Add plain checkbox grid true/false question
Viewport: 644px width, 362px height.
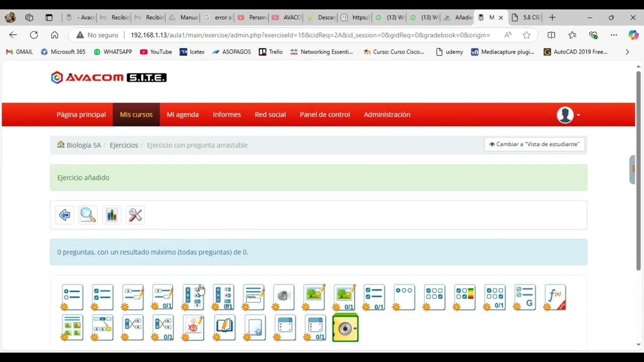coord(434,297)
